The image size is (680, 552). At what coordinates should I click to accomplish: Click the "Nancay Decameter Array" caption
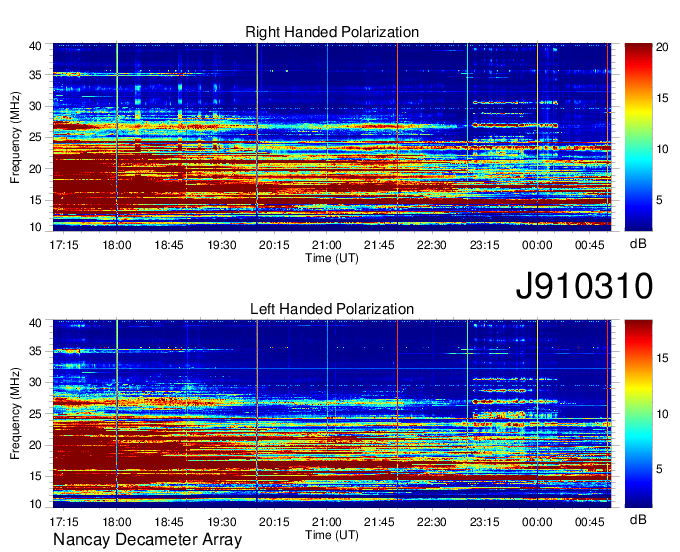[x=147, y=539]
